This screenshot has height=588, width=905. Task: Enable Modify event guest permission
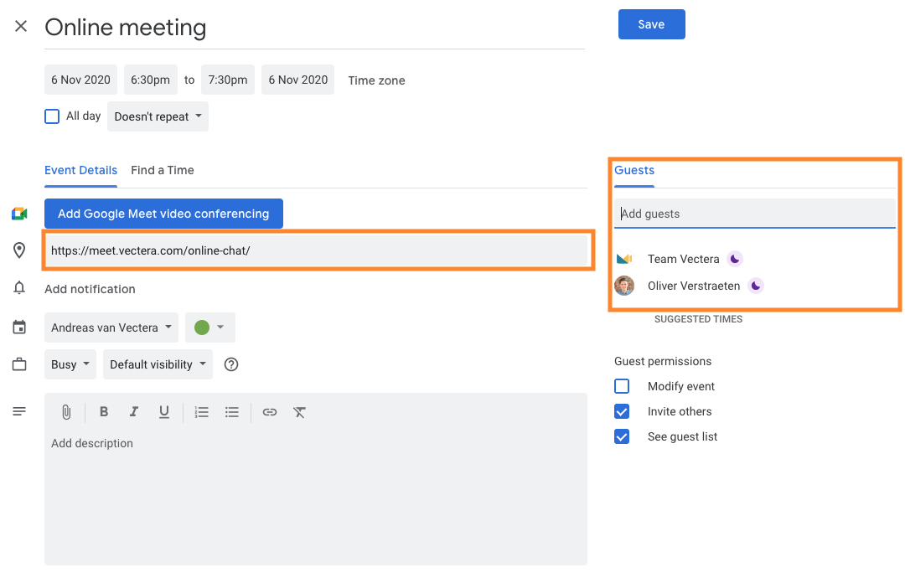pyautogui.click(x=622, y=386)
